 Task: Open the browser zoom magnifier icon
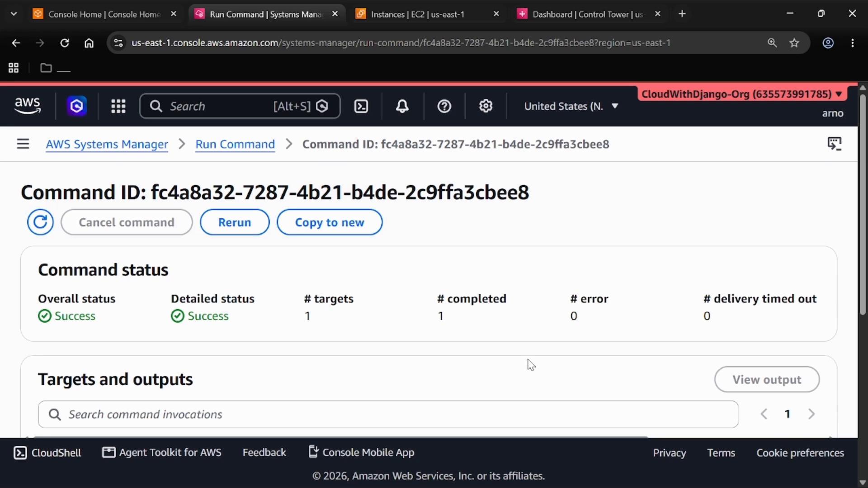tap(772, 43)
